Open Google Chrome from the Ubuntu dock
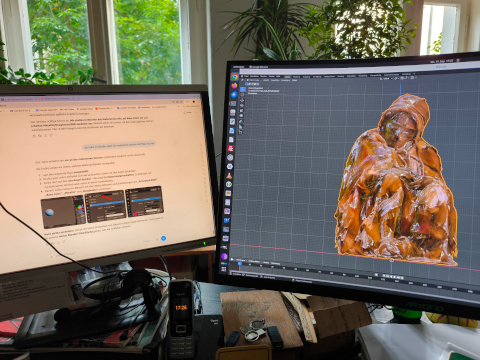This screenshot has width=480, height=360. (x=235, y=77)
